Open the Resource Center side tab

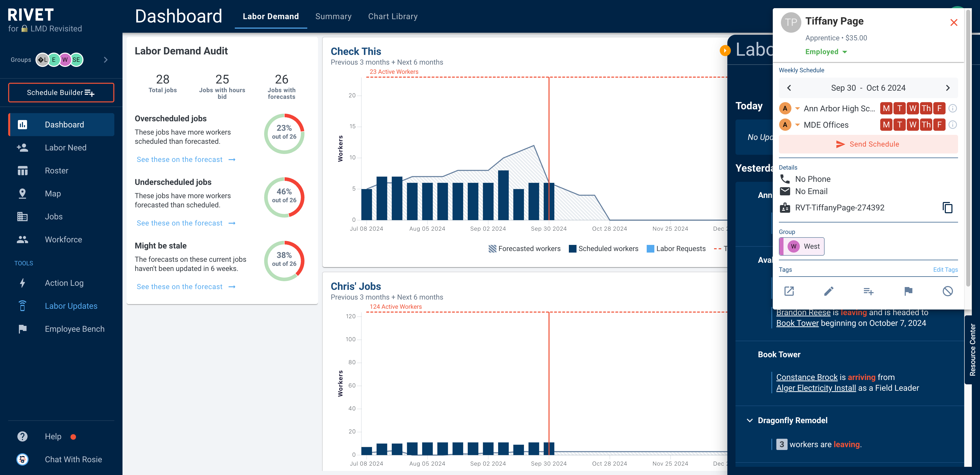(972, 350)
